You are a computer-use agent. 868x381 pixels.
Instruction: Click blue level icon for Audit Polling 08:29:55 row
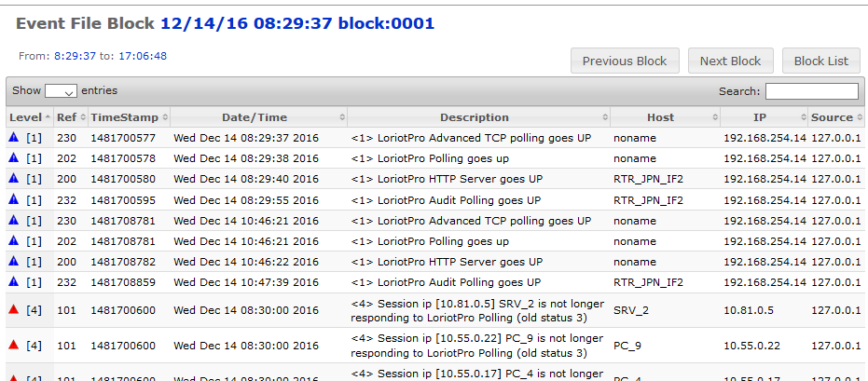point(13,198)
